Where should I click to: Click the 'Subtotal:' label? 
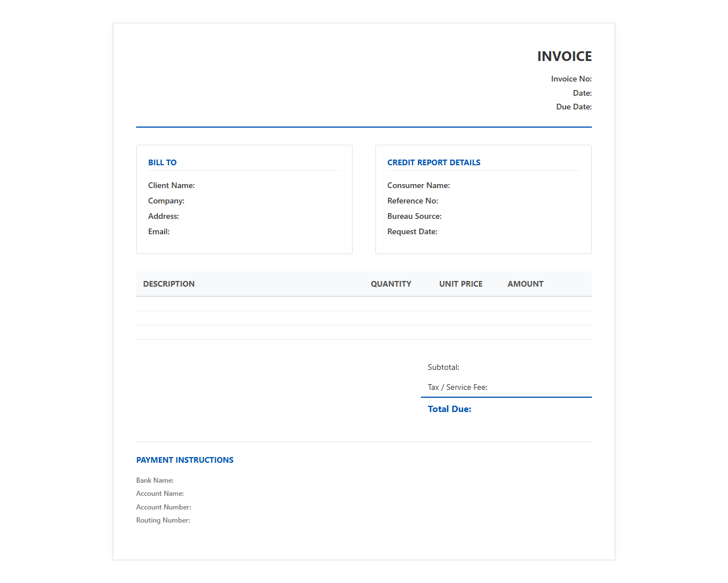click(443, 368)
